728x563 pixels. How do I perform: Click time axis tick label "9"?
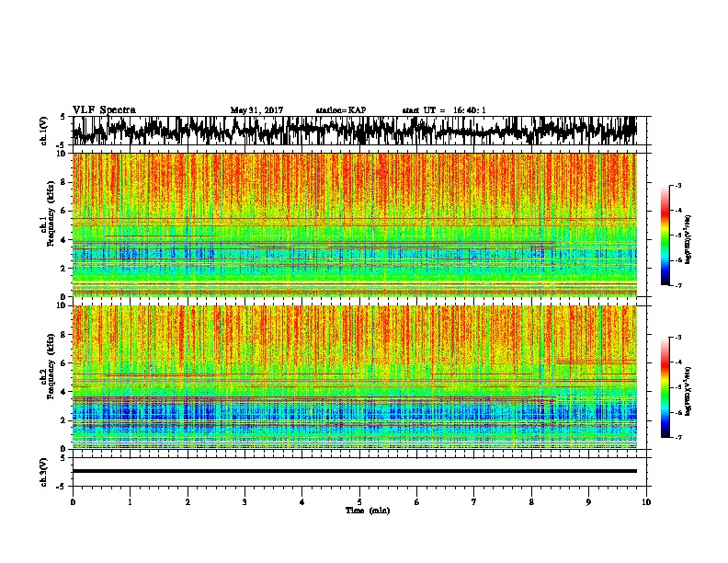coord(588,502)
